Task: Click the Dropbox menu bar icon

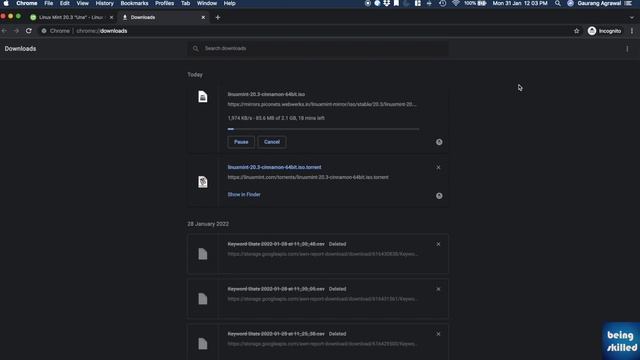Action: coord(387,3)
